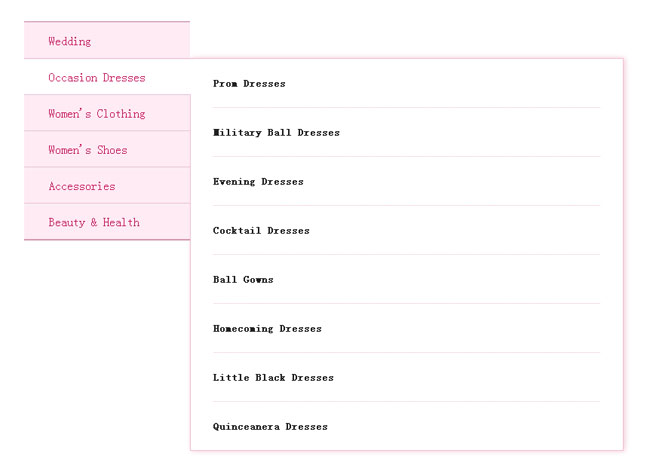Choose Homecoming Dresses from the submenu
The width and height of the screenshot is (650, 475).
(267, 329)
